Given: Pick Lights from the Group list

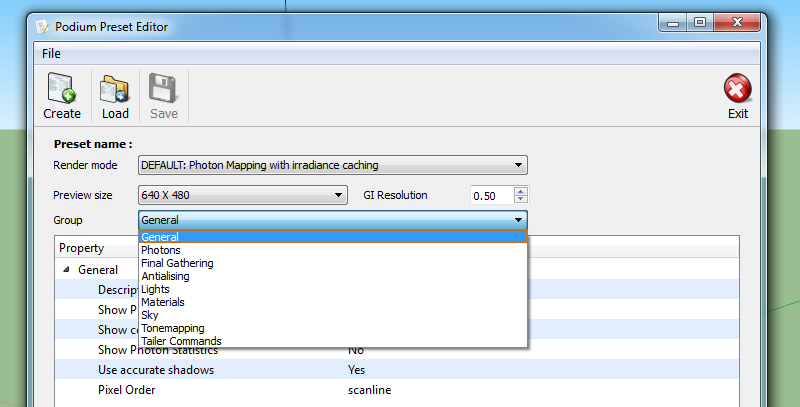Looking at the screenshot, I should [333, 289].
